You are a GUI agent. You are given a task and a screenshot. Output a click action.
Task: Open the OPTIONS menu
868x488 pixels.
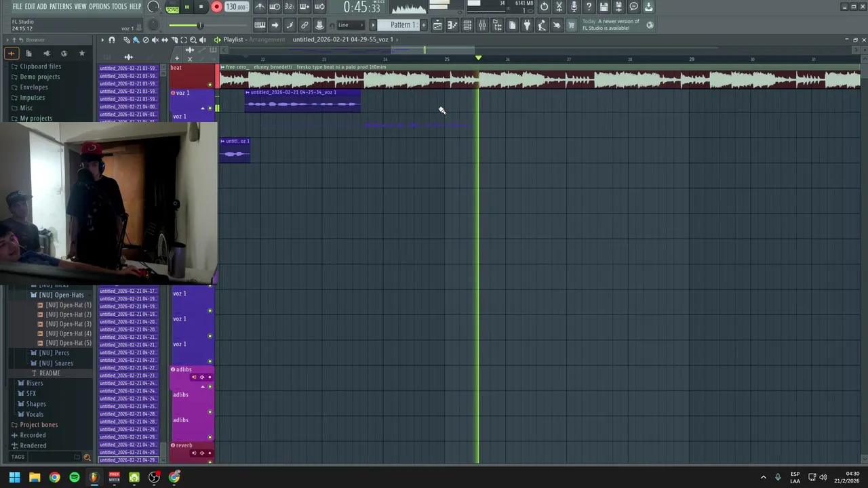(99, 7)
